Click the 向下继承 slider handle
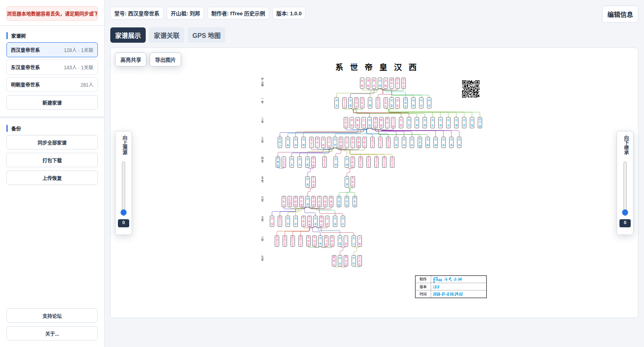This screenshot has width=644, height=347. click(625, 212)
